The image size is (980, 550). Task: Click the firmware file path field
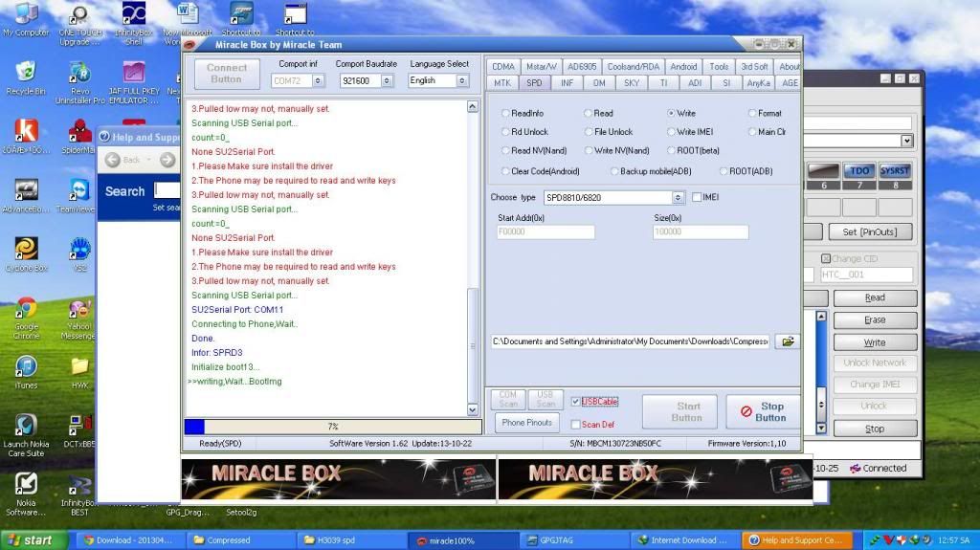[630, 341]
